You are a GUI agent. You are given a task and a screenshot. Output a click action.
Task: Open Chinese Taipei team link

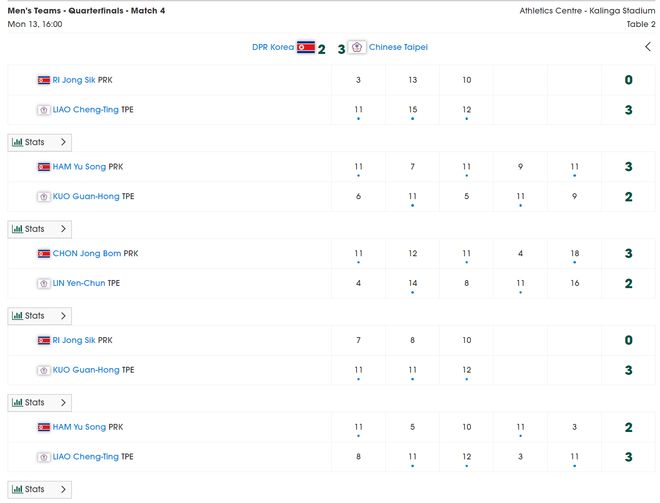(399, 47)
